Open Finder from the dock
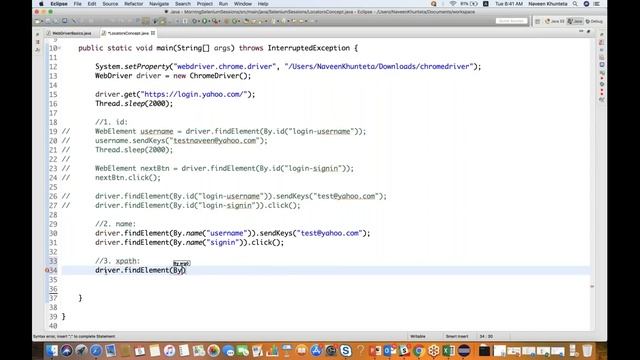Image resolution: width=640 pixels, height=360 pixels. [52, 351]
